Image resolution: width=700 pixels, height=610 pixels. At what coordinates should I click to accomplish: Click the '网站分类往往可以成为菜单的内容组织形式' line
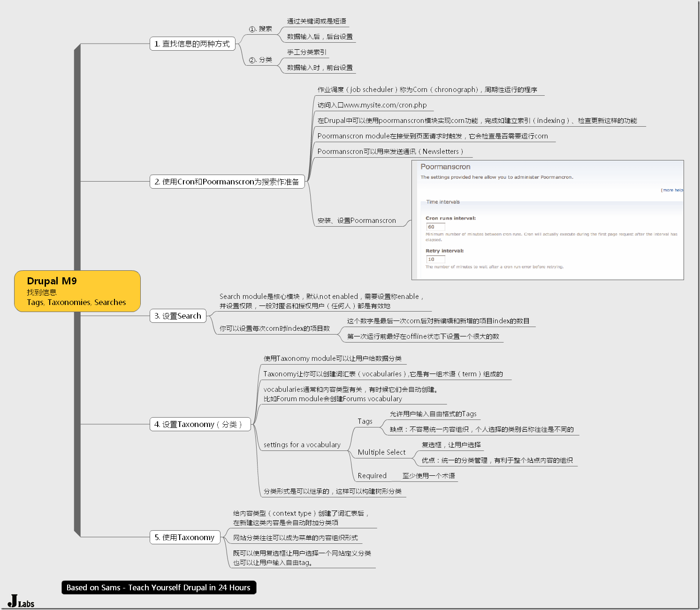point(296,538)
